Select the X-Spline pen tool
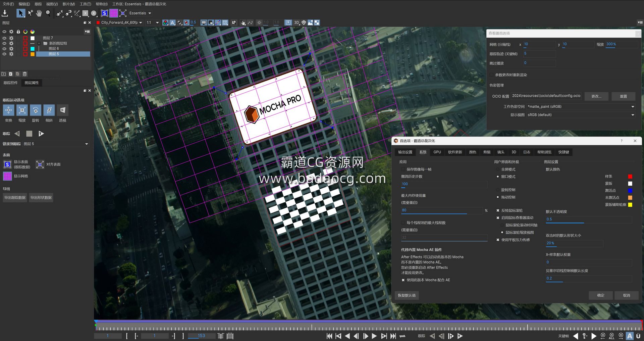 (x=60, y=13)
